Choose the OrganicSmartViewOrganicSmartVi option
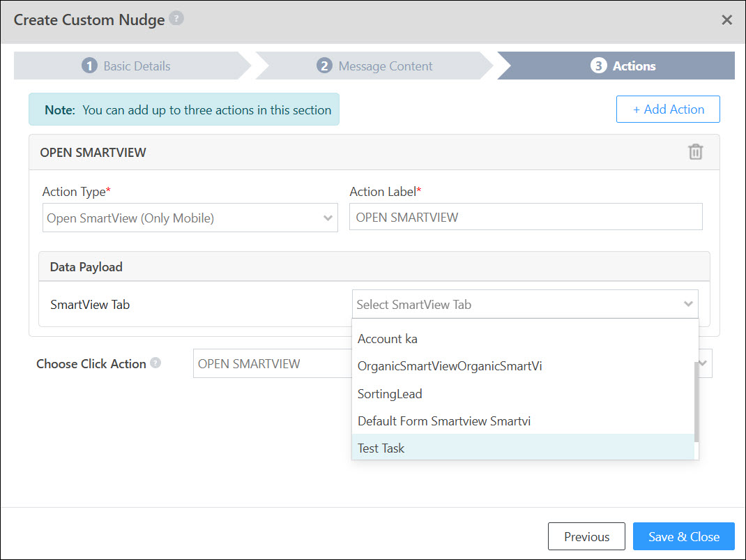746x560 pixels. [524, 366]
